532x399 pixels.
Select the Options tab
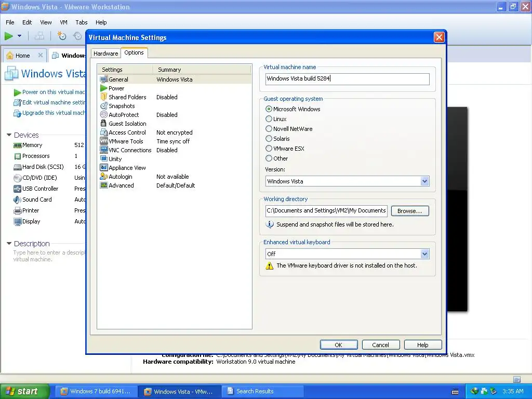[x=134, y=52]
